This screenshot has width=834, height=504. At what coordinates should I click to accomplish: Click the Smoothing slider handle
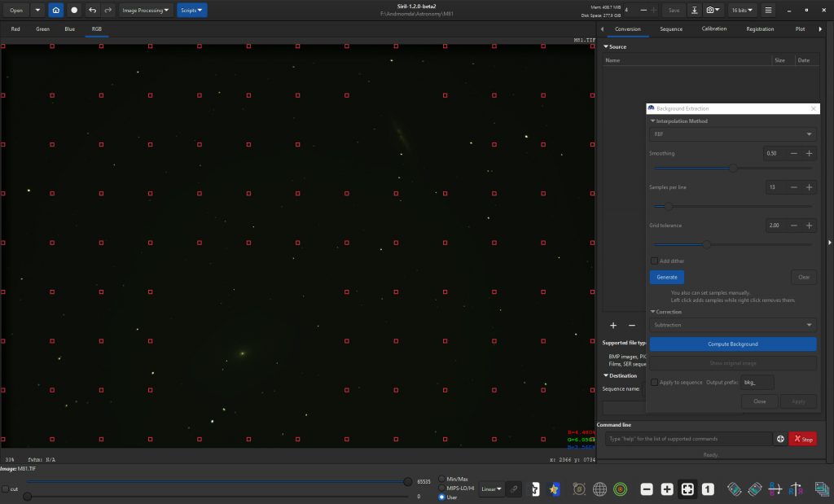(x=733, y=169)
